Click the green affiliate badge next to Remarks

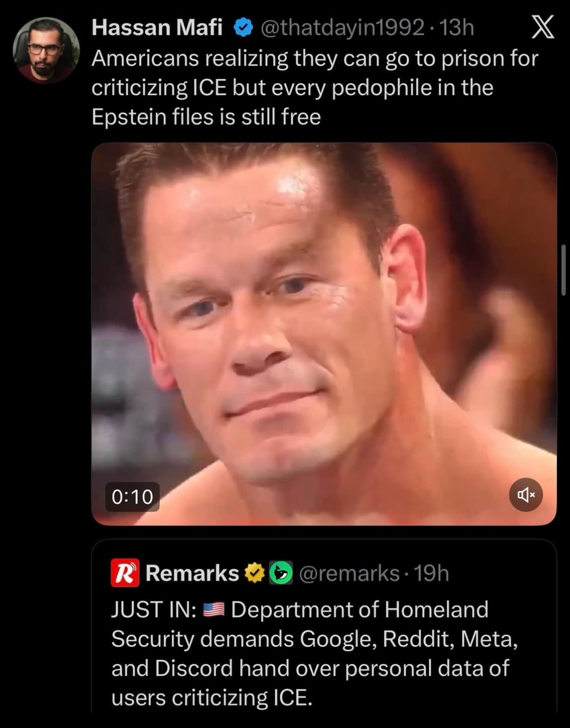click(280, 573)
